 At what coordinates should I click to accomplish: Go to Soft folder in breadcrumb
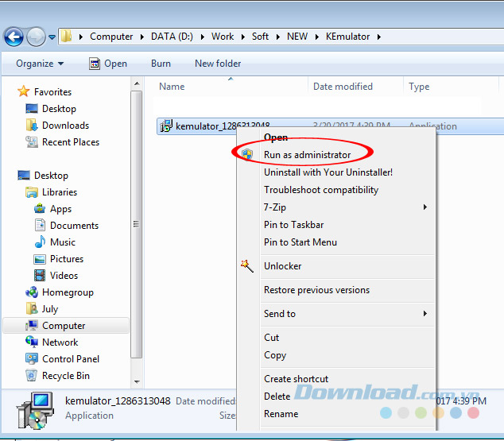coord(260,37)
